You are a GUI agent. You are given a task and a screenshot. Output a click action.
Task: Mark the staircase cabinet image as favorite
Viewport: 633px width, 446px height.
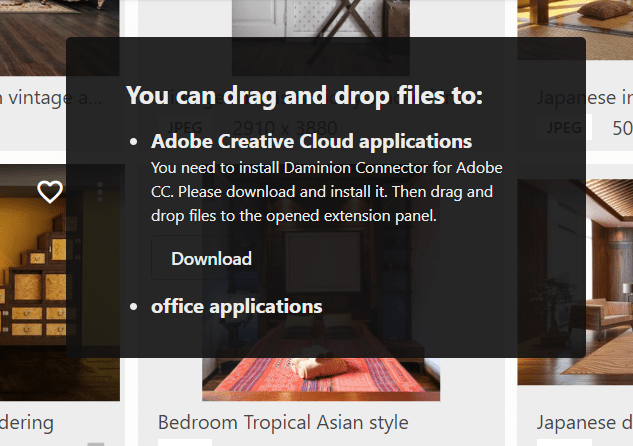[x=50, y=191]
